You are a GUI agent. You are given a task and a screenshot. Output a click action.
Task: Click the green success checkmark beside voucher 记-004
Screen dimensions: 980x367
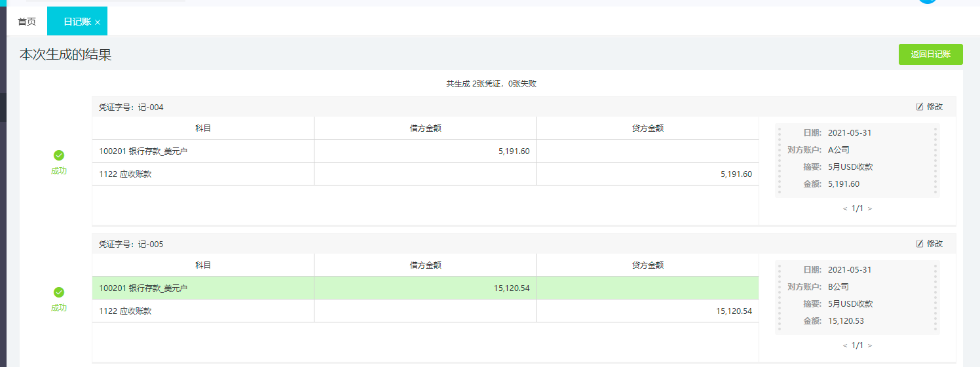click(x=59, y=155)
